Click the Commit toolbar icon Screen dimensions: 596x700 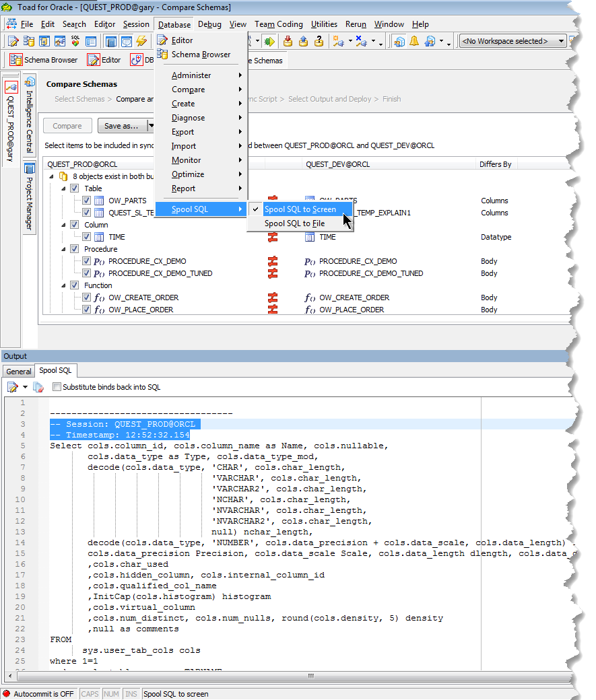(288, 42)
